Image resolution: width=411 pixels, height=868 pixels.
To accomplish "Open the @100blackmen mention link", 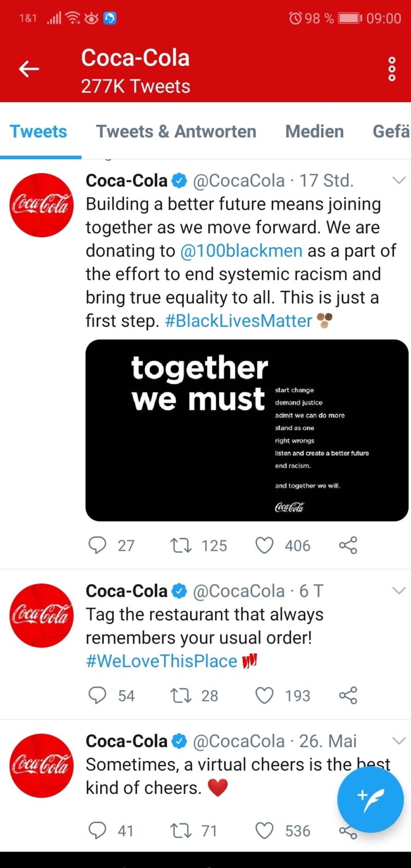I will [241, 251].
